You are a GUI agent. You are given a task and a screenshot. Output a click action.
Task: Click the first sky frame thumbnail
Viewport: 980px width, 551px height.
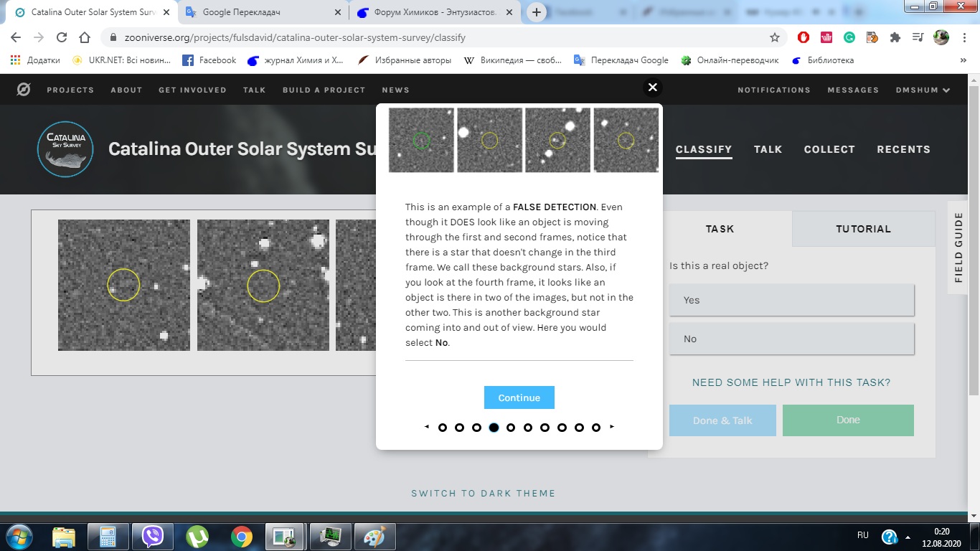click(124, 285)
